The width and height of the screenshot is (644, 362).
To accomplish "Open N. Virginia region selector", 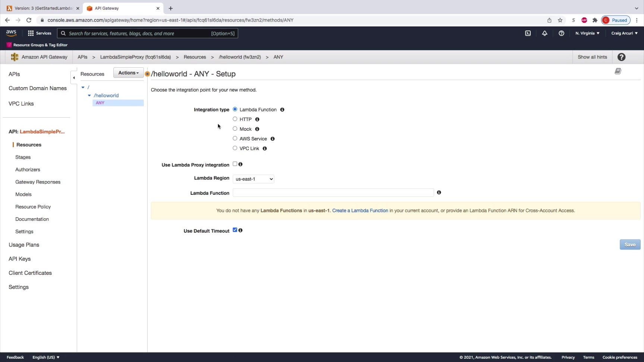I will (x=587, y=33).
